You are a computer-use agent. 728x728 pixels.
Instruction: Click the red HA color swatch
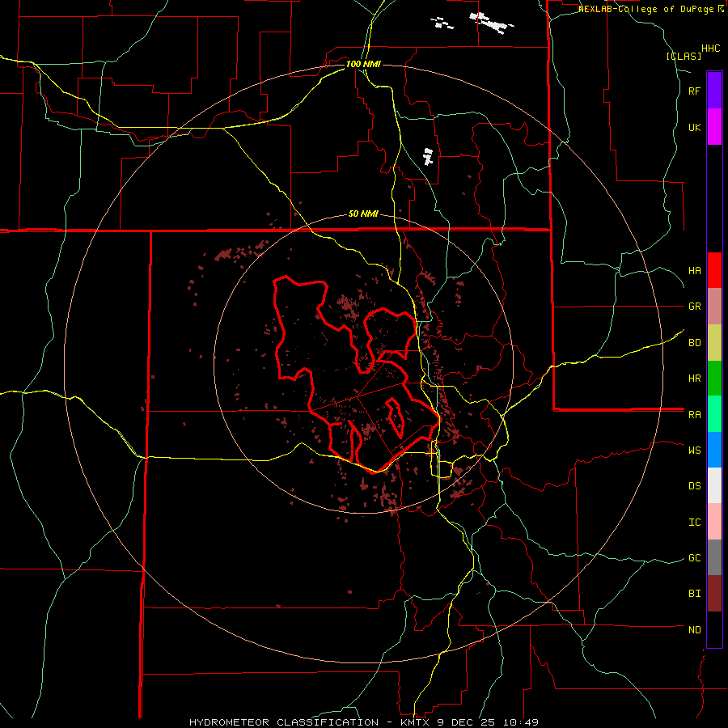point(714,270)
